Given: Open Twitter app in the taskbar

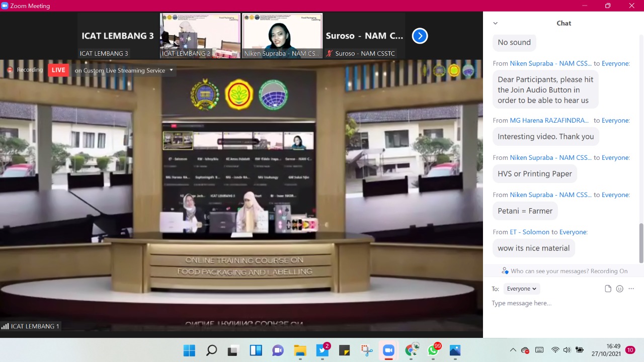Looking at the screenshot, I should pos(323,350).
